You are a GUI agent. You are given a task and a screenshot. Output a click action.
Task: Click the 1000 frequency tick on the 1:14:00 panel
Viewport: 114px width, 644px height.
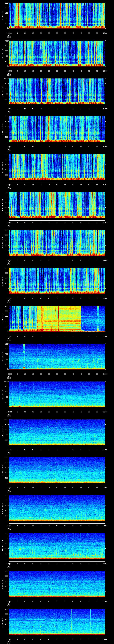point(6,3)
